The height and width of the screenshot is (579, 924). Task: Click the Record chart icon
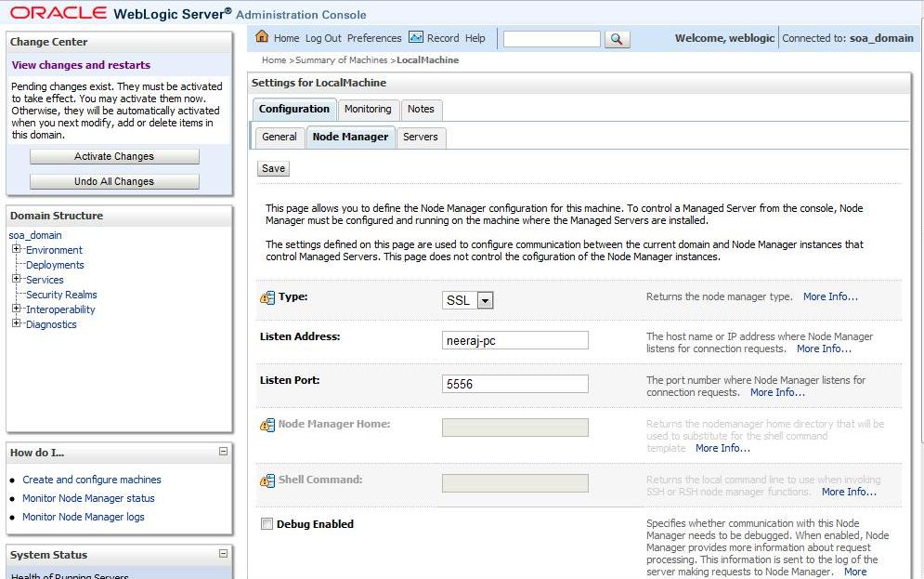tap(415, 37)
